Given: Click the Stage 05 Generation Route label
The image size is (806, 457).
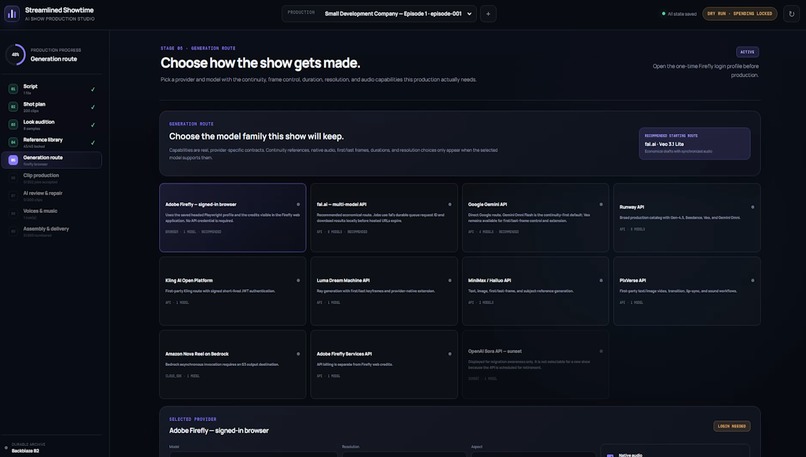Looking at the screenshot, I should (198, 48).
